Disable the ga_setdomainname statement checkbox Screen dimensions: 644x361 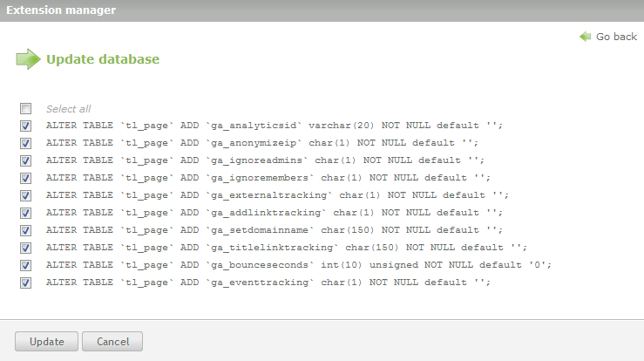tap(26, 230)
